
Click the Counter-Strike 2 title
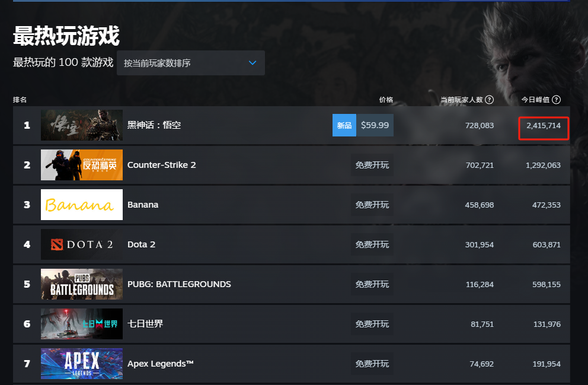coord(162,165)
